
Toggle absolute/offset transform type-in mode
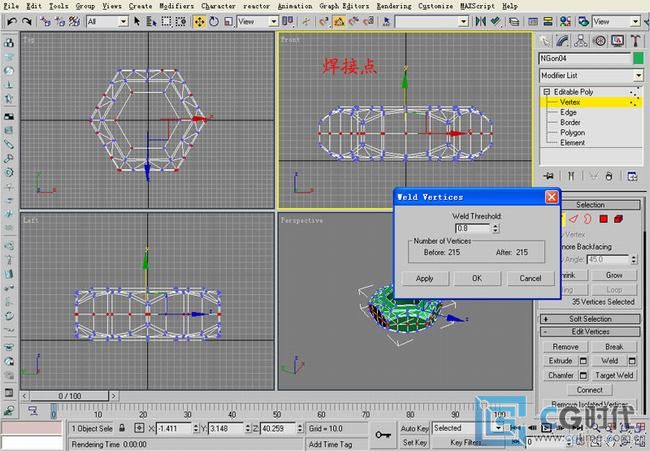click(139, 428)
